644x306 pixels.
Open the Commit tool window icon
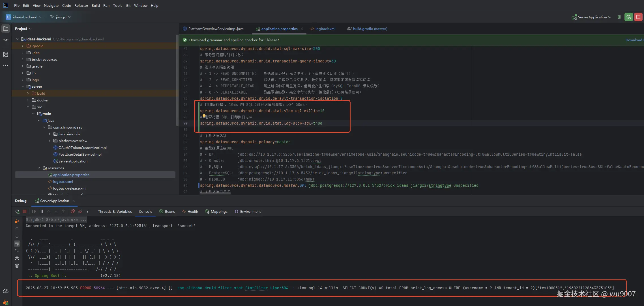point(6,40)
